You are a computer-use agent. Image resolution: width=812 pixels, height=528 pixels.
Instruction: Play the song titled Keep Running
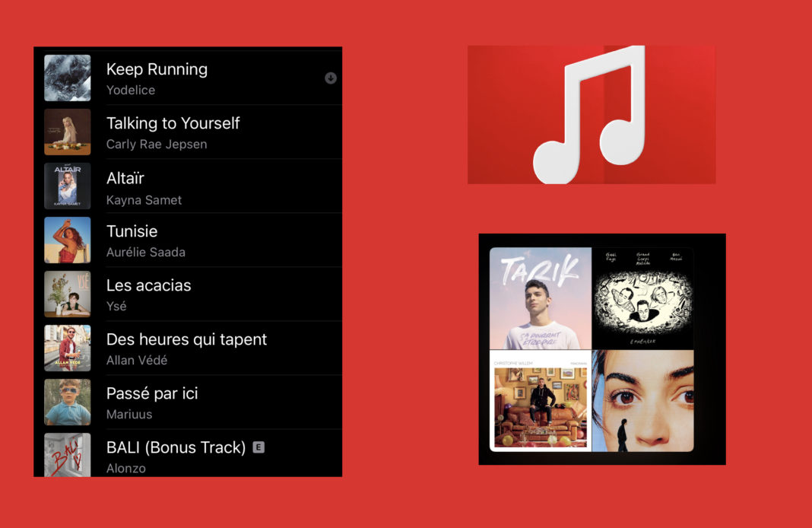[157, 69]
